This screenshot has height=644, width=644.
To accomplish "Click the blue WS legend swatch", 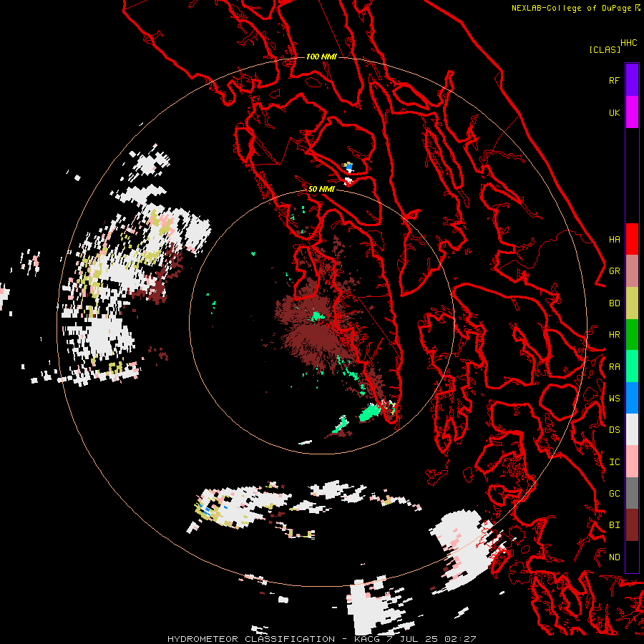I will point(632,398).
